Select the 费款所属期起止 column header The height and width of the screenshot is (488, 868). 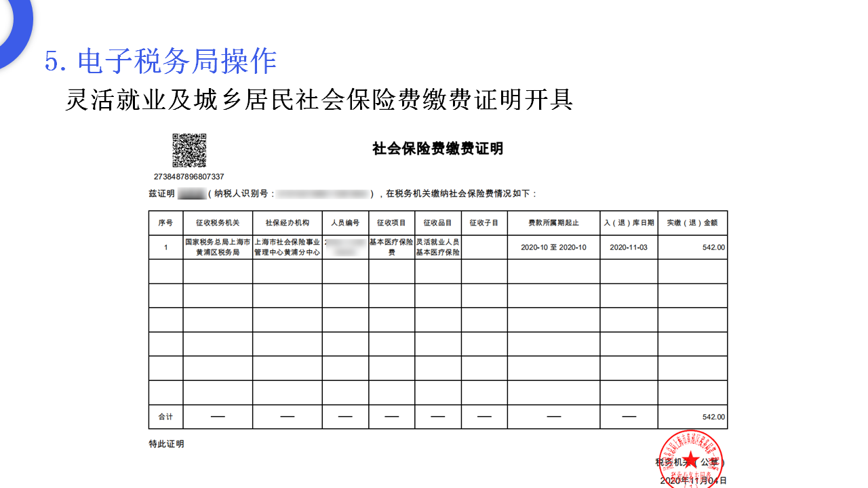click(x=553, y=223)
